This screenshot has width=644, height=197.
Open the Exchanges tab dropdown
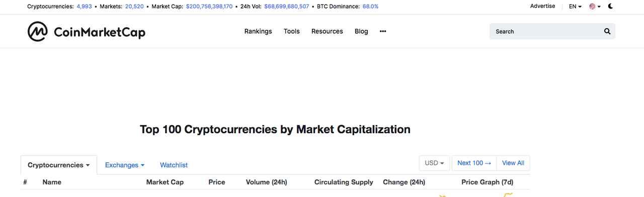click(125, 165)
